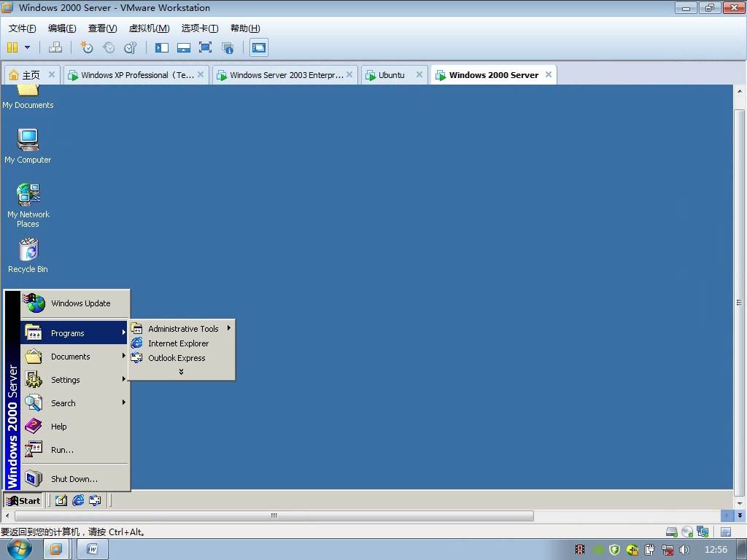Viewport: 747px width, 560px height.
Task: Click the network adapter icon in VMware status bar
Action: tap(703, 532)
